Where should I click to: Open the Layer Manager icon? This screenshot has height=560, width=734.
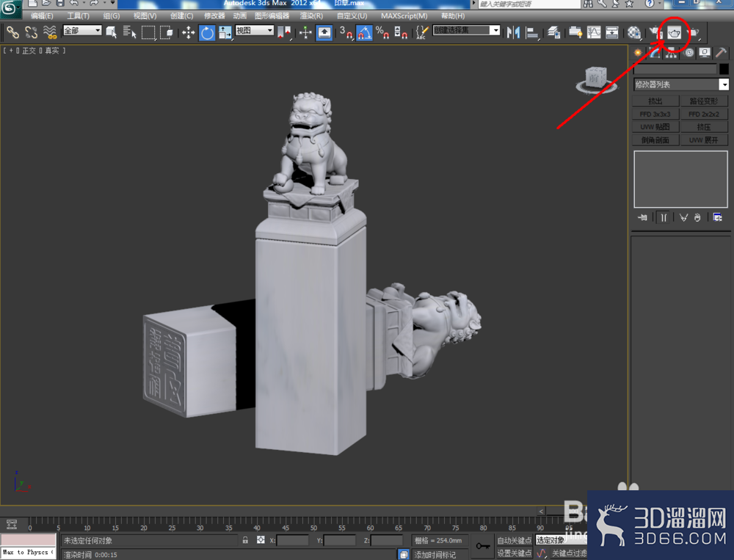pos(553,32)
